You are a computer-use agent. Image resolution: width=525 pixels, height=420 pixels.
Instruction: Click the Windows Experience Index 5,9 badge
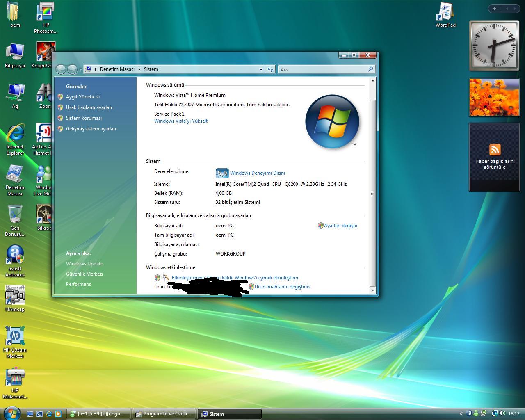222,173
